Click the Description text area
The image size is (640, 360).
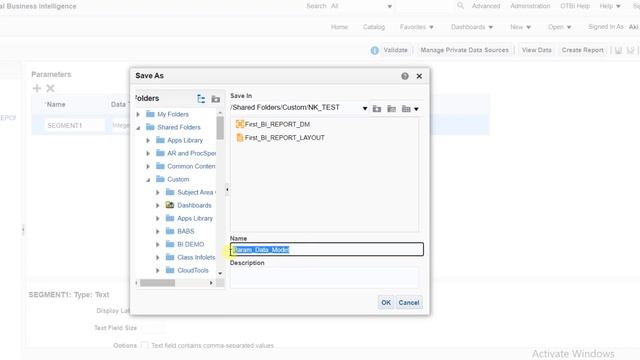pyautogui.click(x=324, y=277)
